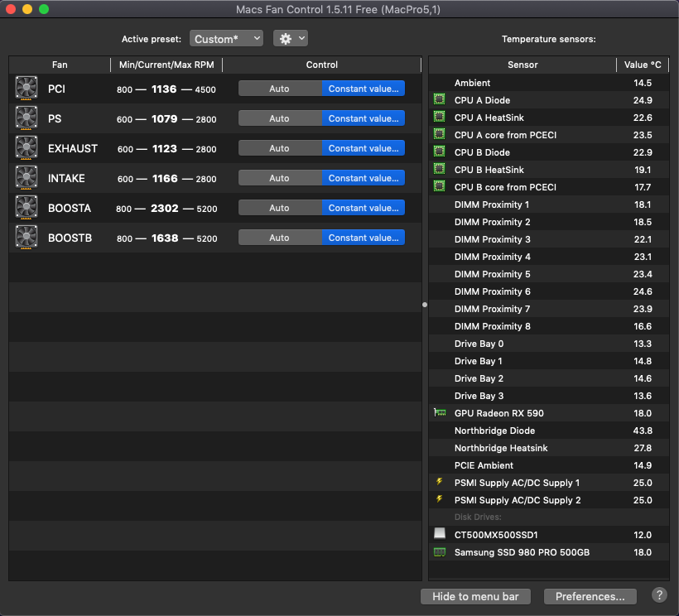Viewport: 679px width, 616px height.
Task: Click the panel splitter divider handle
Action: pos(425,305)
